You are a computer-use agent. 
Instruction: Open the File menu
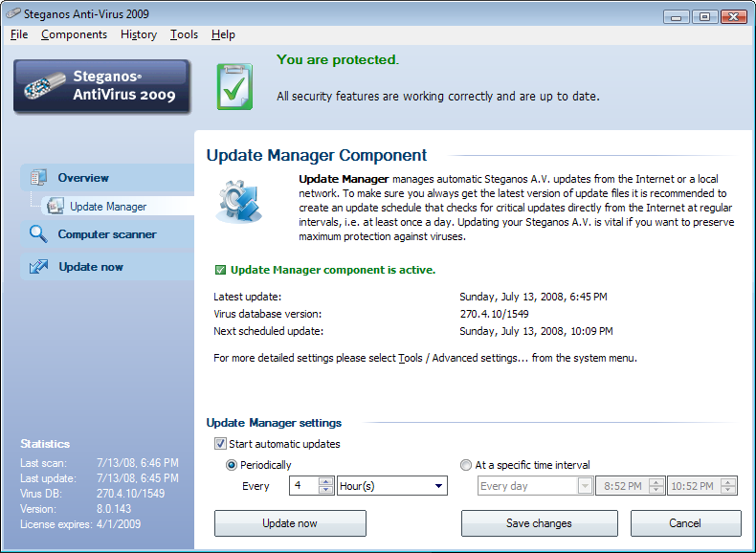pos(19,34)
